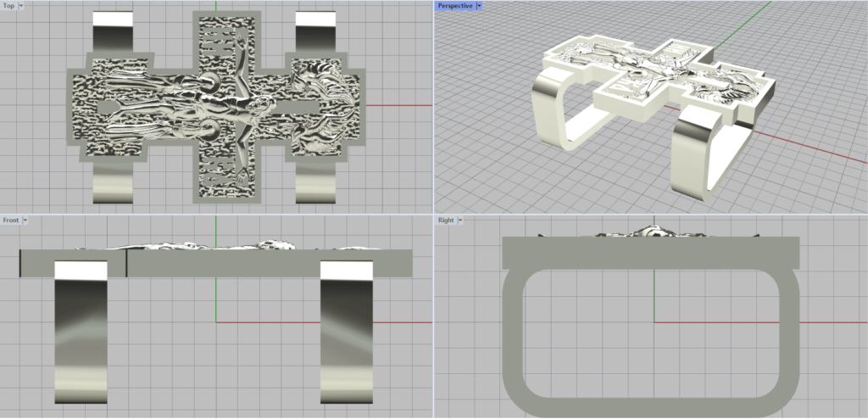Select the rounded ring loop in Right view
The height and width of the screenshot is (419, 868).
coord(514,339)
